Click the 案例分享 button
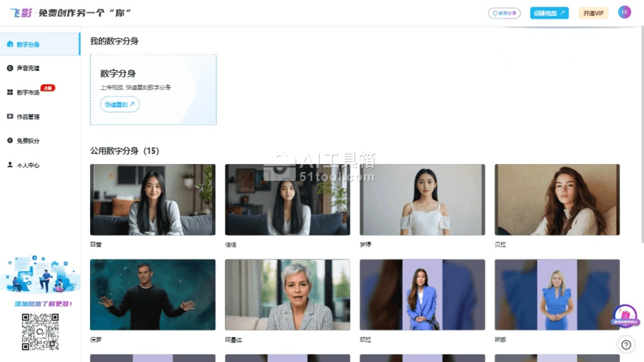This screenshot has height=362, width=644. (504, 13)
